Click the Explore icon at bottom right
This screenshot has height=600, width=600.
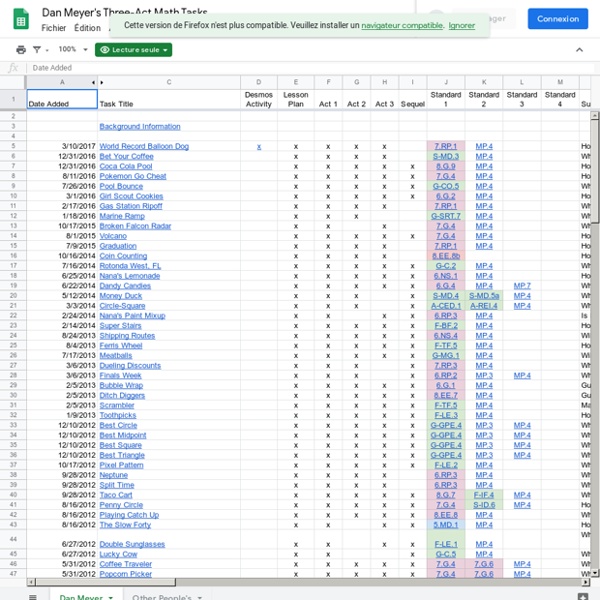tap(583, 596)
